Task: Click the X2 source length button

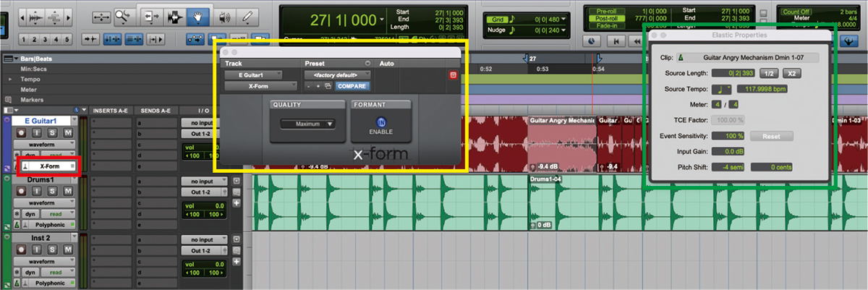Action: 791,73
